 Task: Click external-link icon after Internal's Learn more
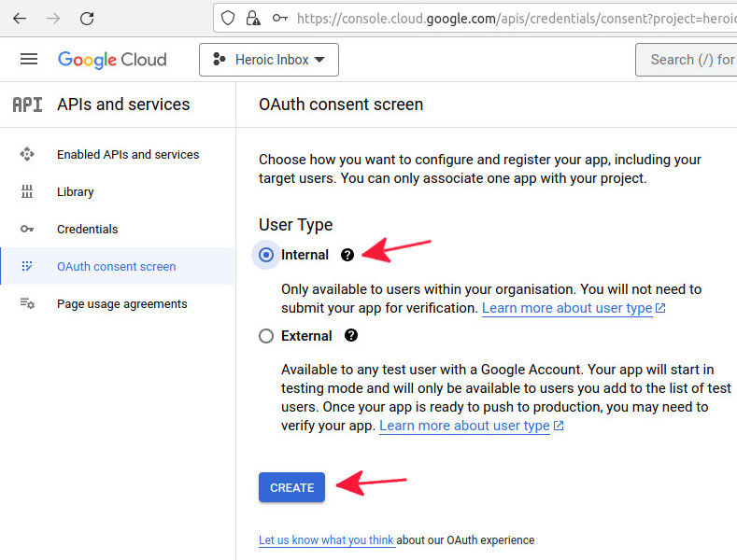[660, 308]
